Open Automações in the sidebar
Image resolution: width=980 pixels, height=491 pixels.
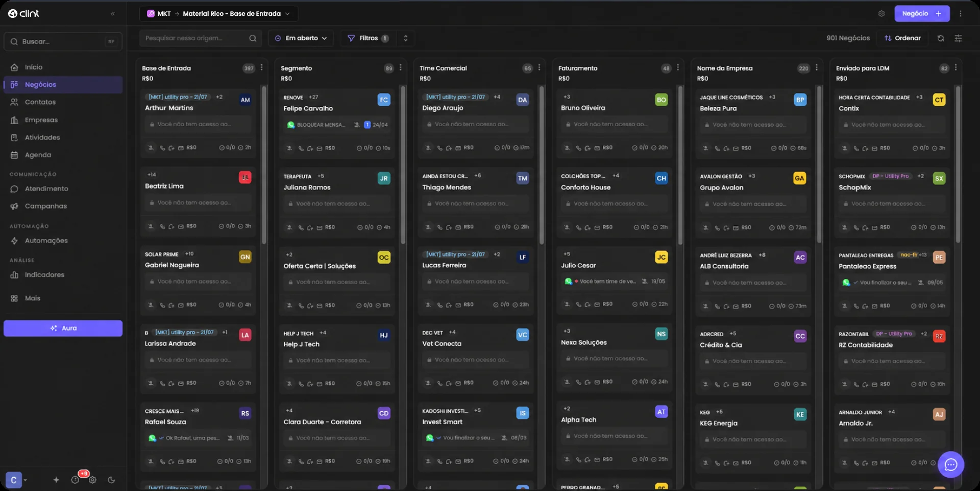tap(63, 241)
